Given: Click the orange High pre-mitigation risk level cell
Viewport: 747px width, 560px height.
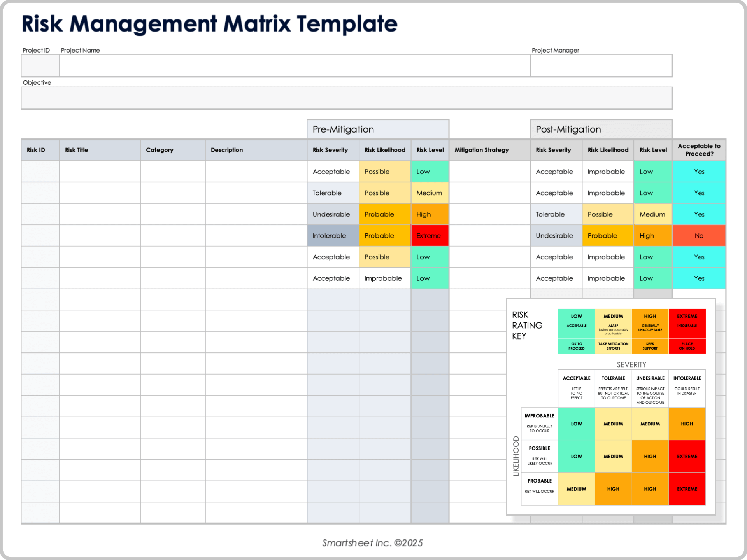Looking at the screenshot, I should 429,214.
